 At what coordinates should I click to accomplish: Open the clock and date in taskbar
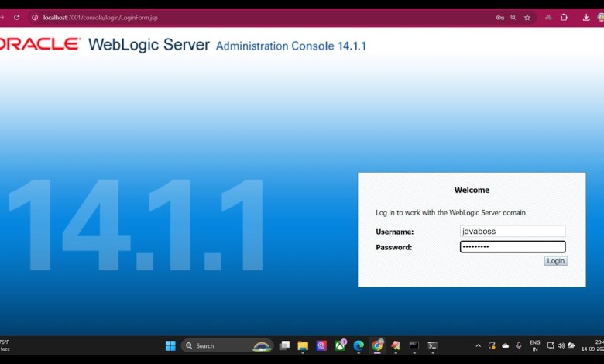tap(593, 345)
